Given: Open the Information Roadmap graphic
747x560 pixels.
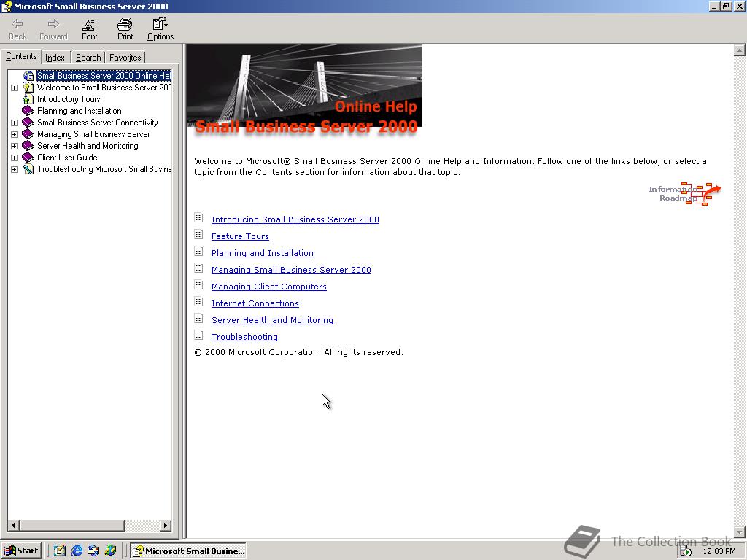Looking at the screenshot, I should 684,193.
